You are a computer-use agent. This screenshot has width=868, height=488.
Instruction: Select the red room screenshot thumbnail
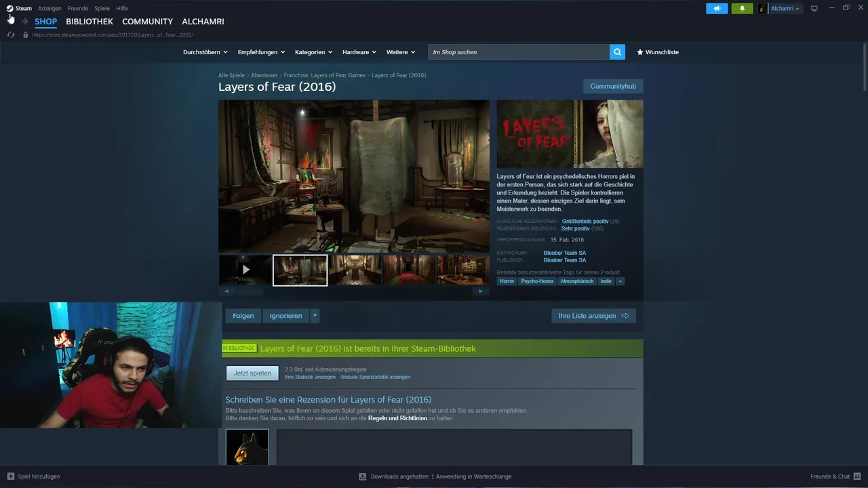point(409,270)
